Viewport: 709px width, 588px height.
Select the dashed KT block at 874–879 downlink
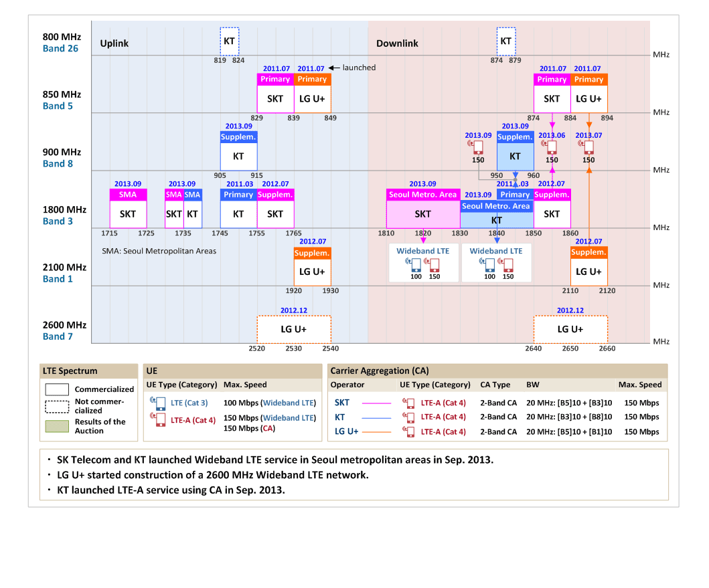click(x=506, y=41)
